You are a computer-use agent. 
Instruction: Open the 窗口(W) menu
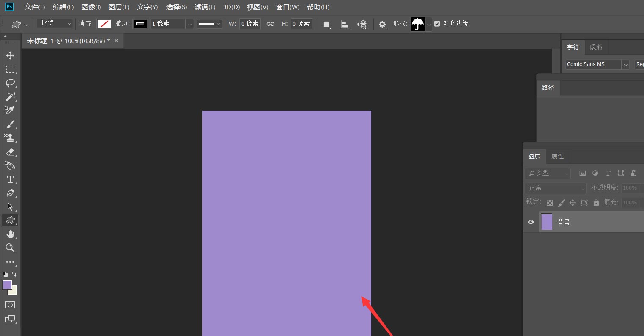click(288, 7)
